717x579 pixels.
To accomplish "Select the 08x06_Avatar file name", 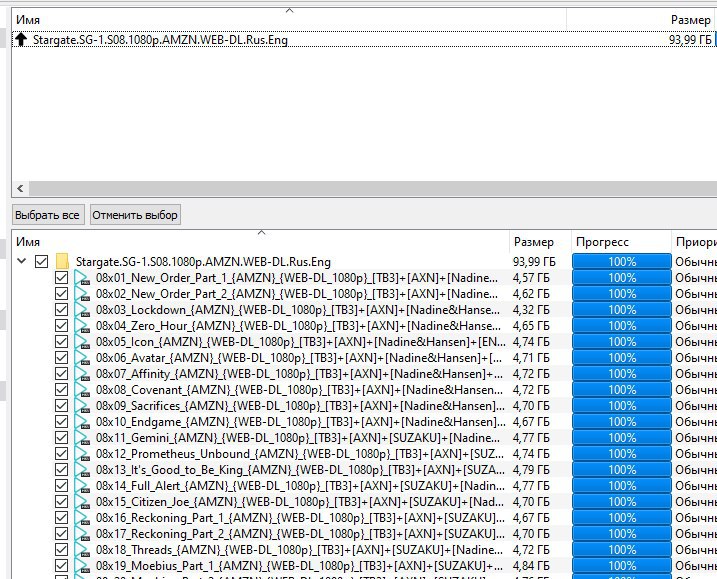I will click(x=299, y=358).
